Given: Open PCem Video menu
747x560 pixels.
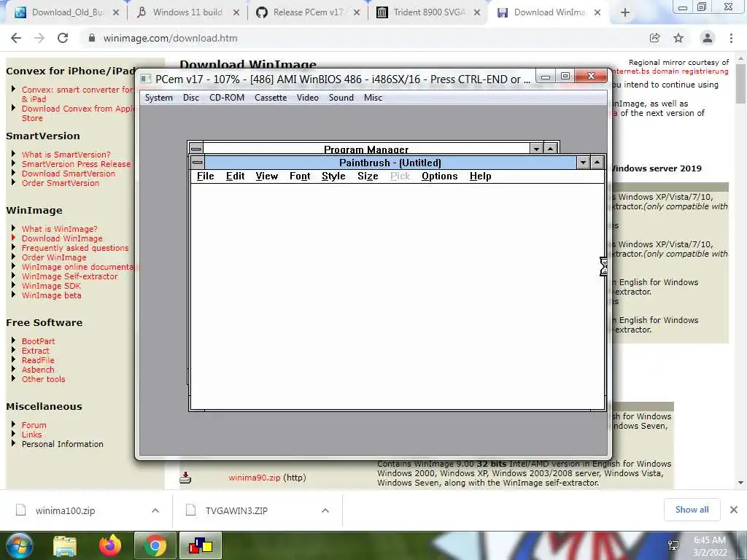Looking at the screenshot, I should (x=308, y=98).
